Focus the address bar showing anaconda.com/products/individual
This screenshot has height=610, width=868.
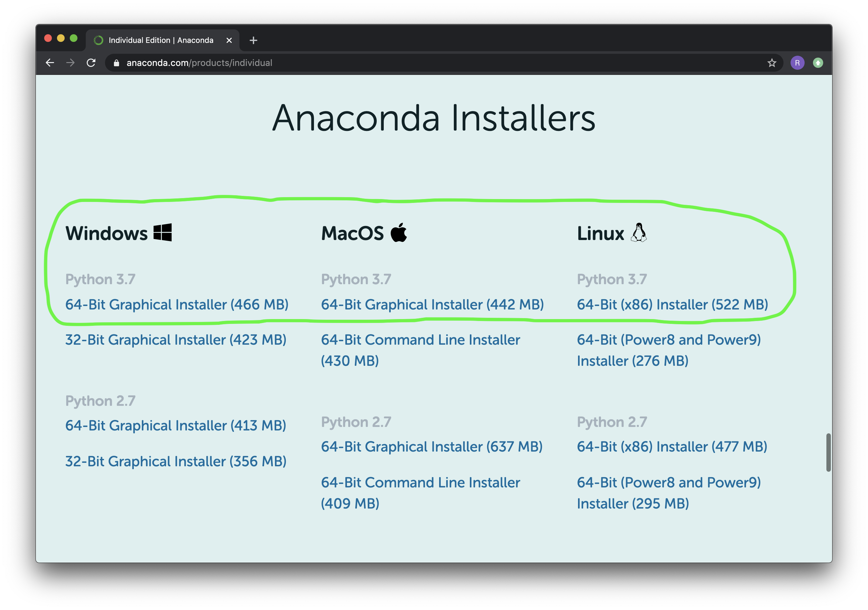coord(444,63)
